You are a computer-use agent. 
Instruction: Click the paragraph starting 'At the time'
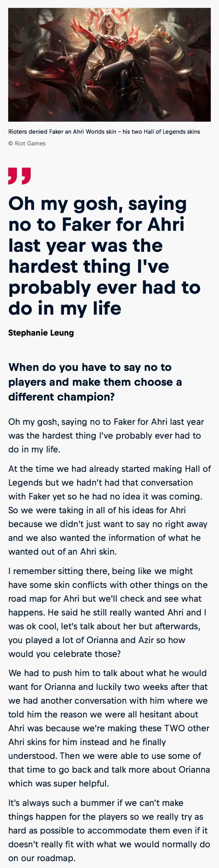click(109, 510)
